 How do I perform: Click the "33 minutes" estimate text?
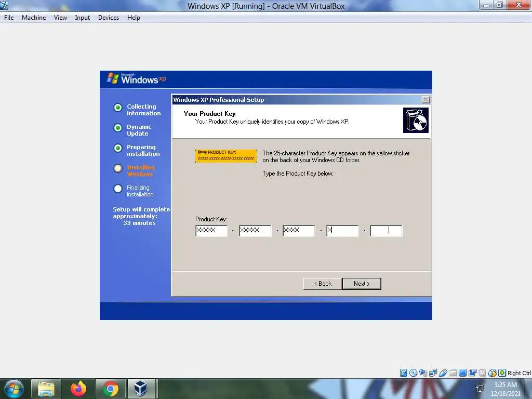[x=139, y=223]
